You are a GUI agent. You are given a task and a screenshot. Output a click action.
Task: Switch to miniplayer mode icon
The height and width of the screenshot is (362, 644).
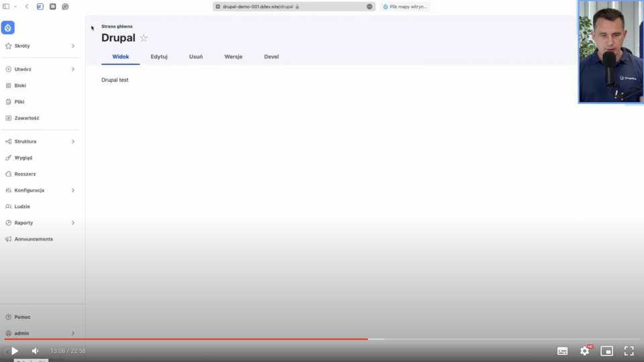pyautogui.click(x=606, y=351)
